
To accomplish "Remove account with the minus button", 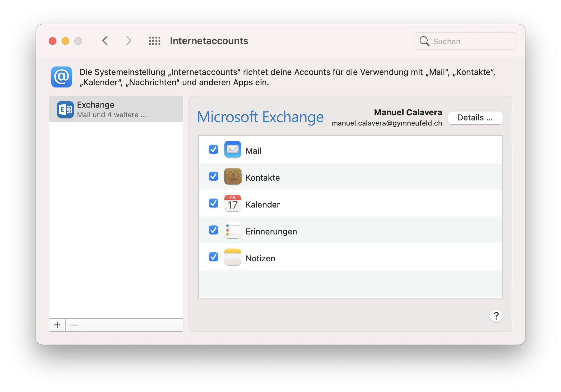I will (74, 325).
